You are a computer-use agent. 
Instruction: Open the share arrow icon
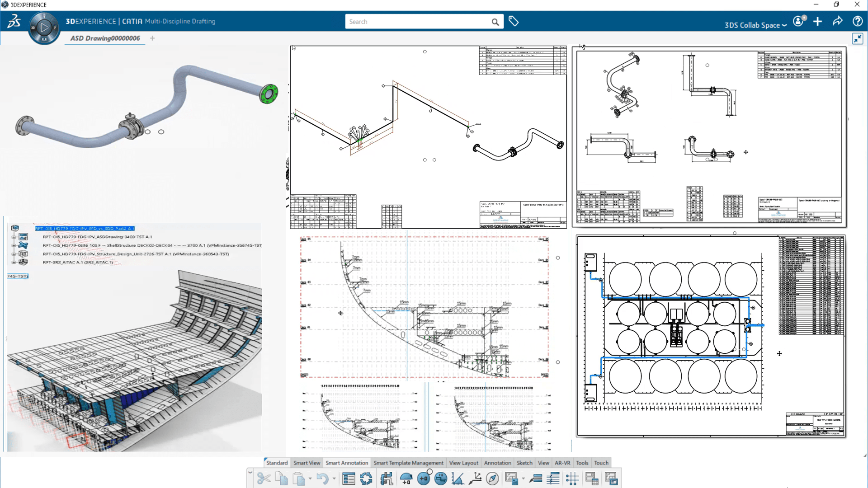(x=837, y=21)
